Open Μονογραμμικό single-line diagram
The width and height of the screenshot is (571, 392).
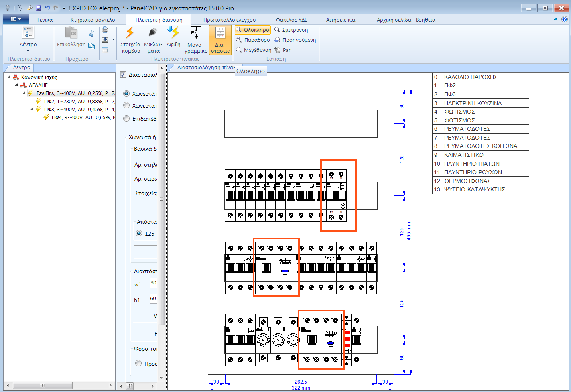tap(196, 39)
